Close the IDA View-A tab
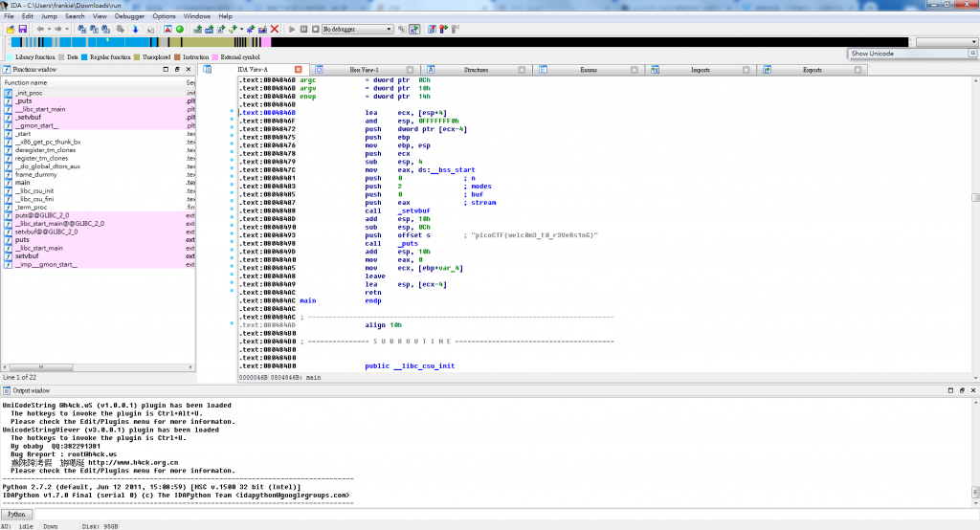 [299, 70]
